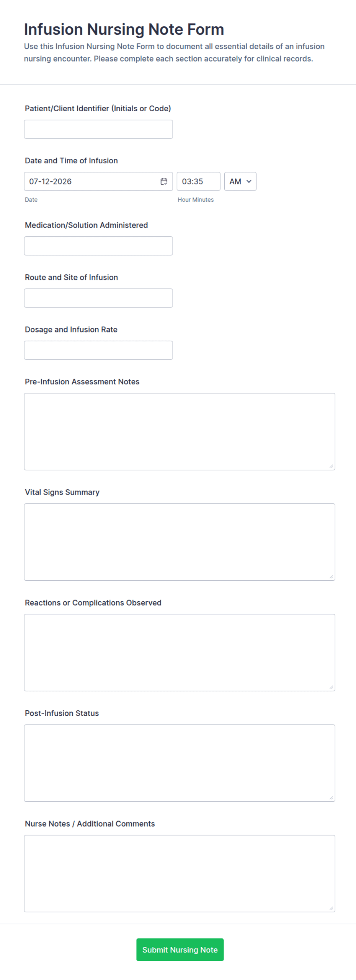Select the Post-Infusion Status textarea
The image size is (356, 980).
[180, 763]
